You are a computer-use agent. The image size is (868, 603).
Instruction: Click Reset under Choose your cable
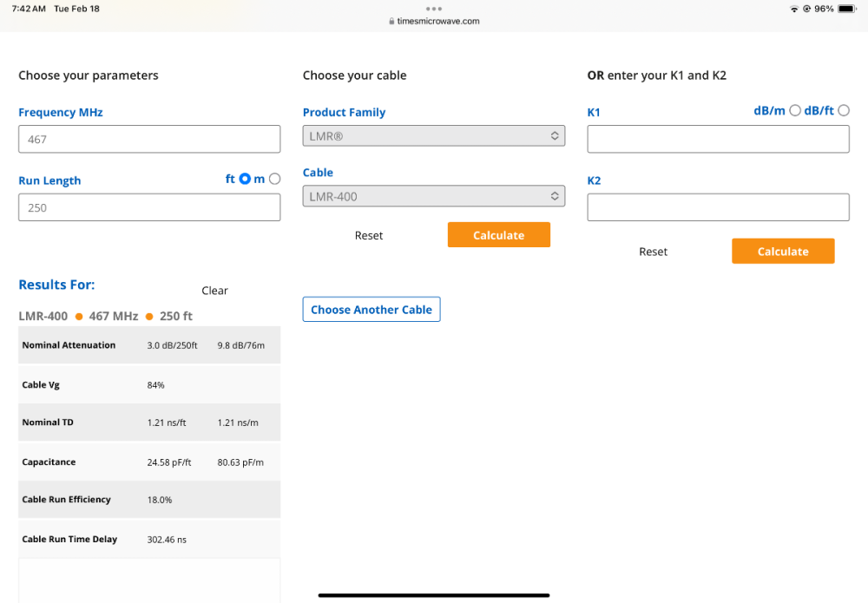click(369, 235)
